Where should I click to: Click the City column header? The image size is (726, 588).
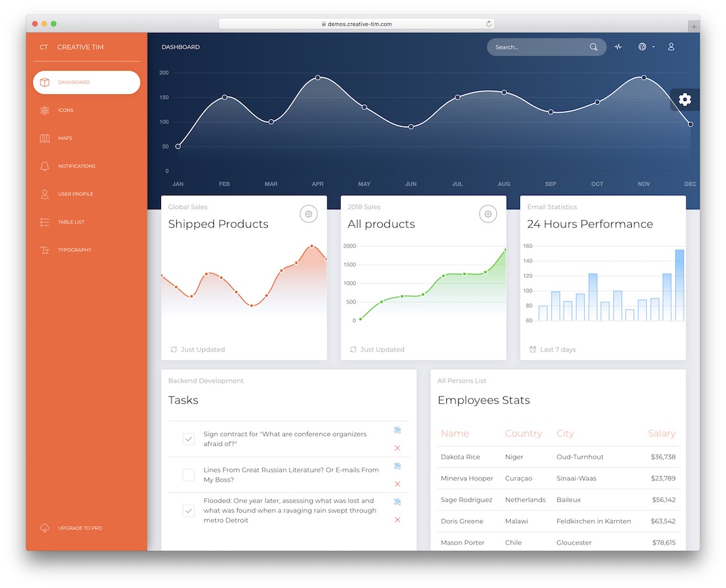(565, 434)
